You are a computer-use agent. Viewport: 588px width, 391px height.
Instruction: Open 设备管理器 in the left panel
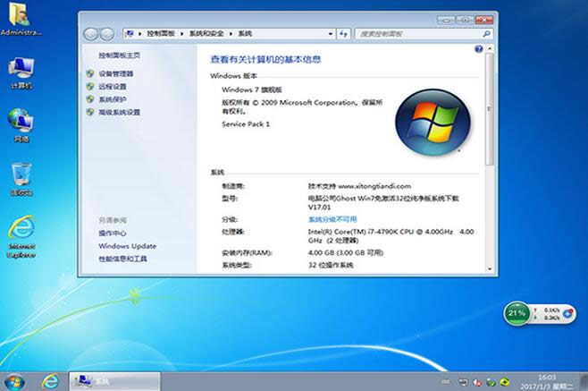coord(115,73)
